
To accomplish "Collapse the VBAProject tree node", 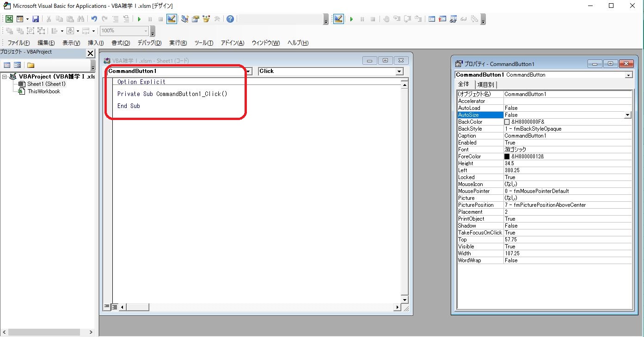I will click(5, 77).
